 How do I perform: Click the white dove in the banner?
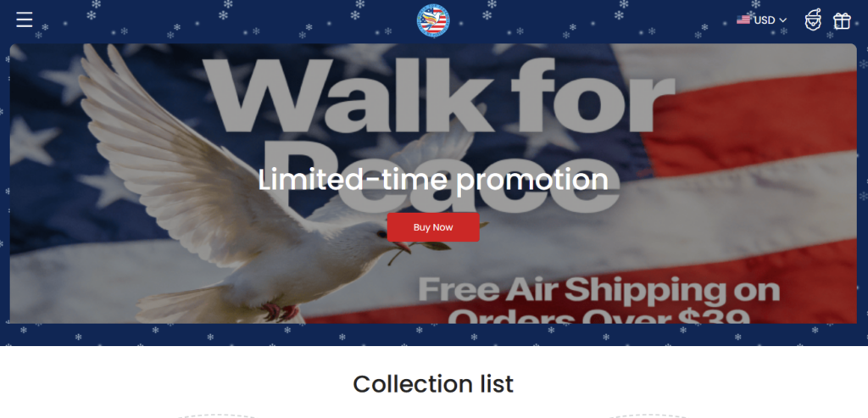tap(243, 188)
